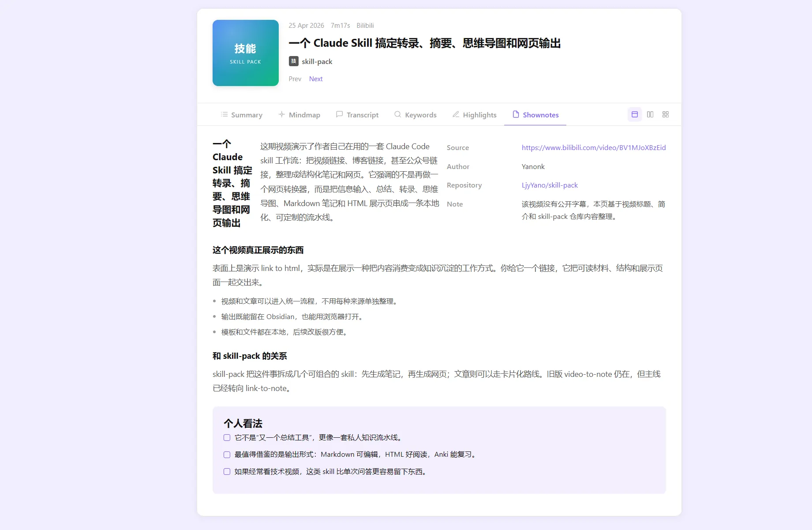Click the 'Source' field label

point(458,148)
